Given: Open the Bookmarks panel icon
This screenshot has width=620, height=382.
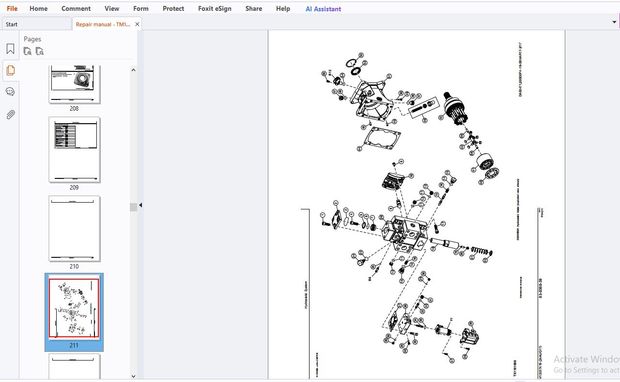Looking at the screenshot, I should pos(10,49).
